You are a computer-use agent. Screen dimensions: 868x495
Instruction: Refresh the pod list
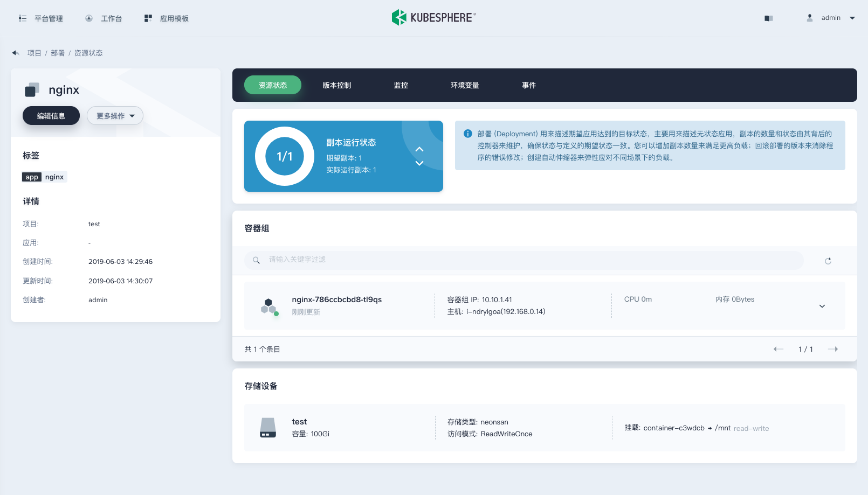(828, 261)
